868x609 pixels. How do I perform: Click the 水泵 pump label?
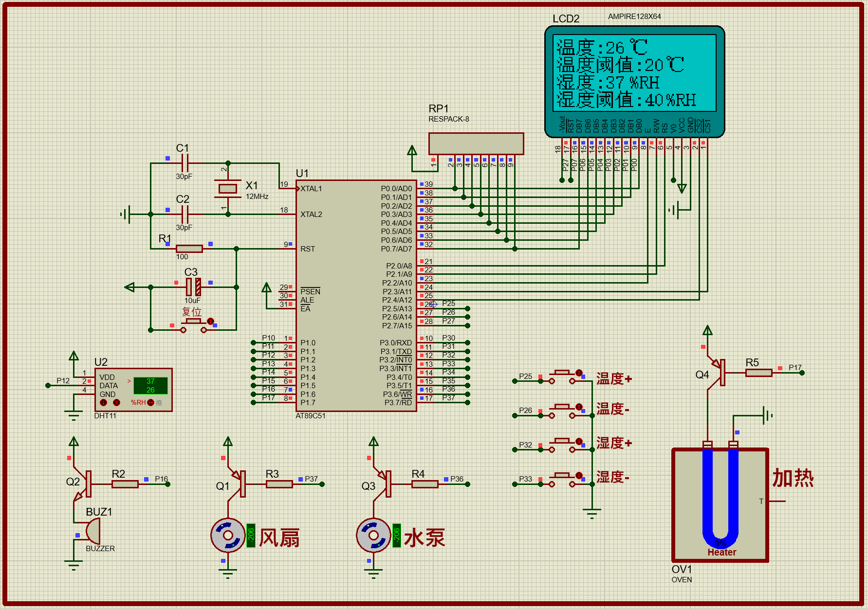tap(425, 538)
